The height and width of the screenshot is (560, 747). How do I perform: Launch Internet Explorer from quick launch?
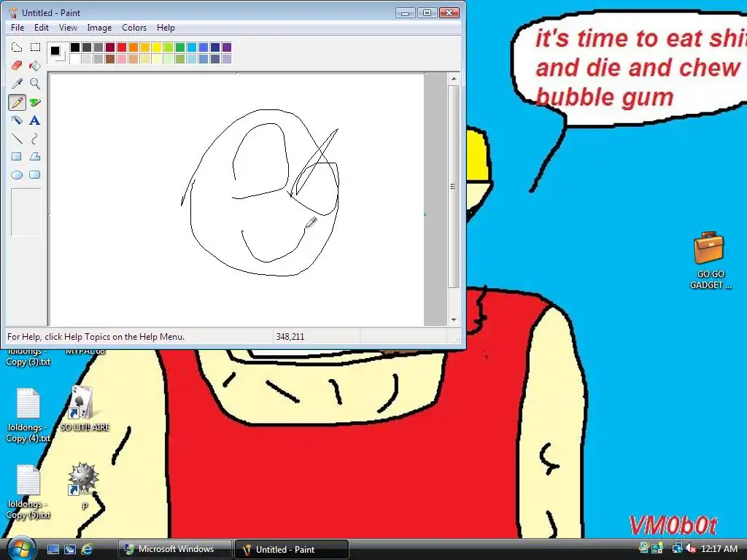(87, 549)
